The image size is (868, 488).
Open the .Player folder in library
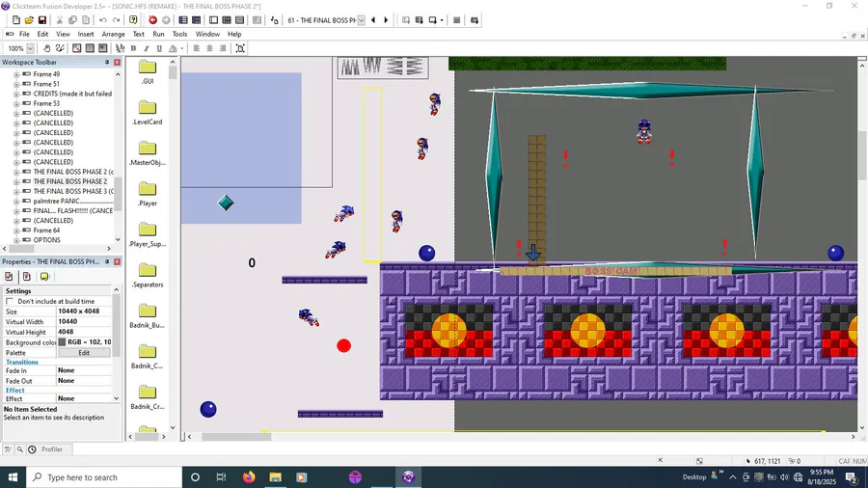coord(148,194)
